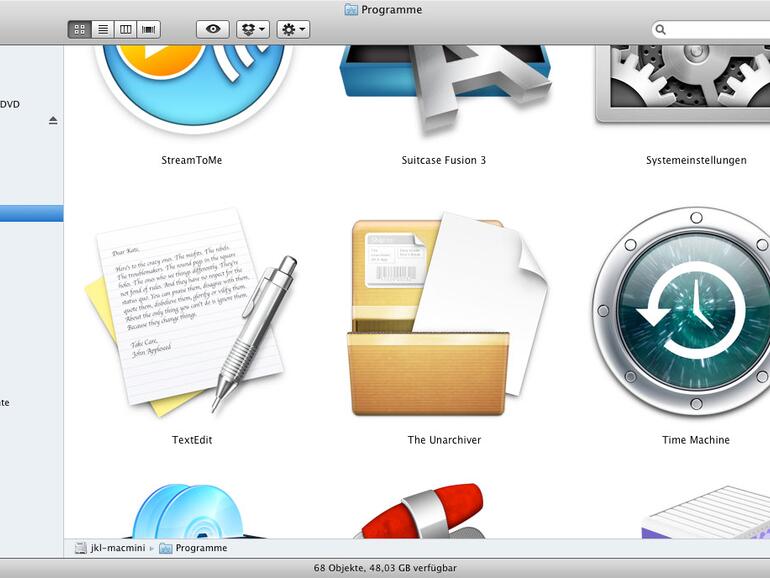Click the StreamToMe name label
Image resolution: width=770 pixels, height=578 pixels.
(x=192, y=160)
